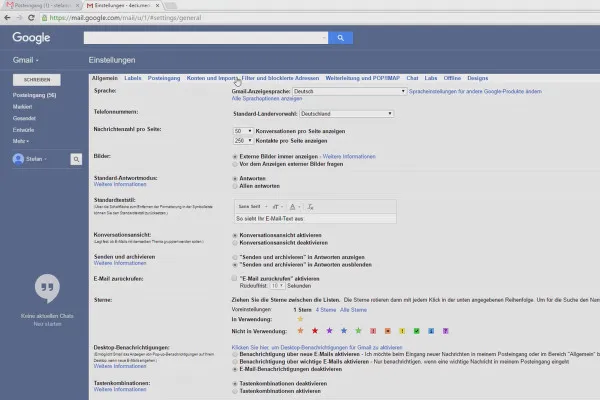Open 'Filter und blockierte Adressen' tab
The width and height of the screenshot is (600, 400).
[280, 78]
